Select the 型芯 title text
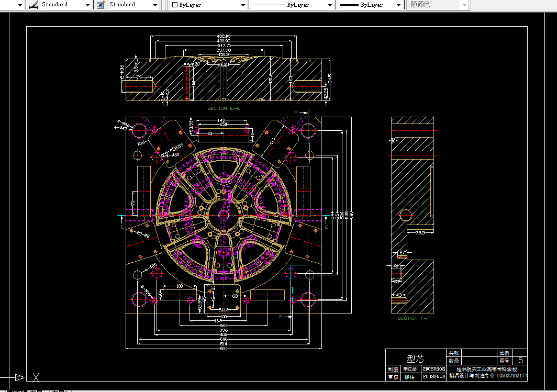Viewport: 557px width, 392px height. (x=416, y=359)
